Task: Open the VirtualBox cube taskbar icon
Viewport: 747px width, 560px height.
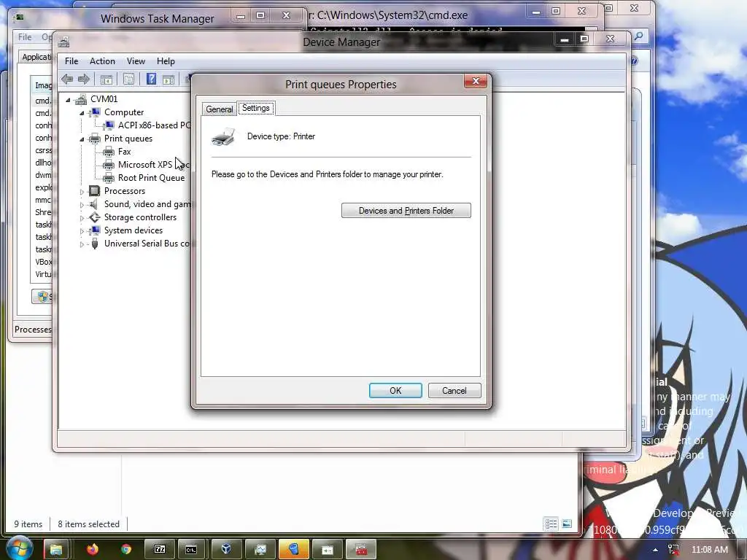Action: [x=227, y=550]
